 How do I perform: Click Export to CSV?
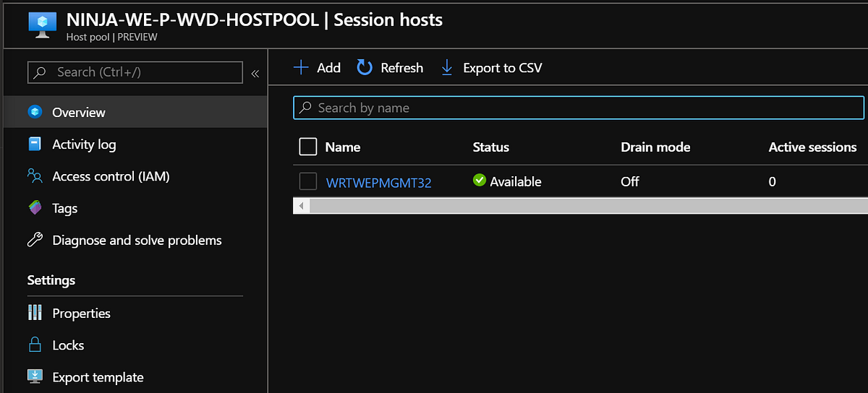click(x=491, y=67)
